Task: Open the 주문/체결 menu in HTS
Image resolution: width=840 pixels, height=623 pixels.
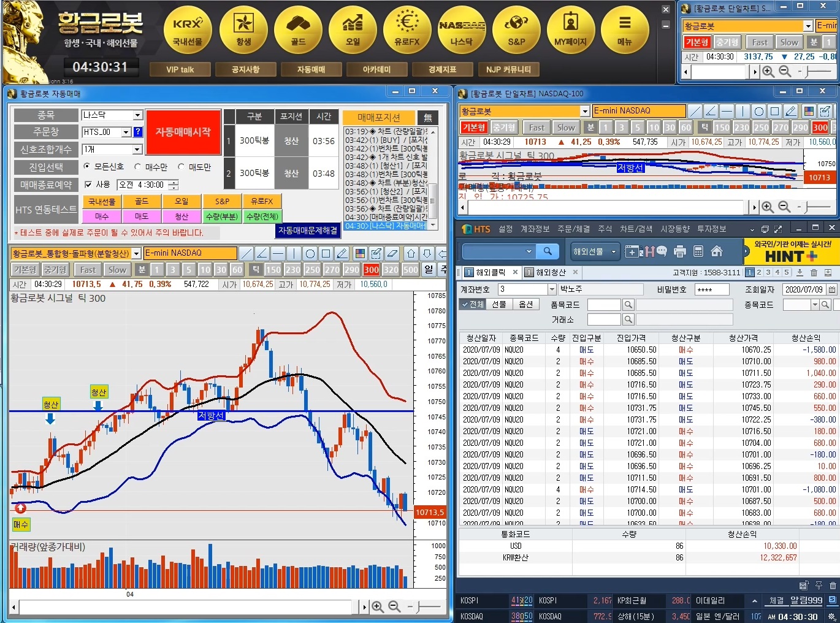Action: [574, 229]
